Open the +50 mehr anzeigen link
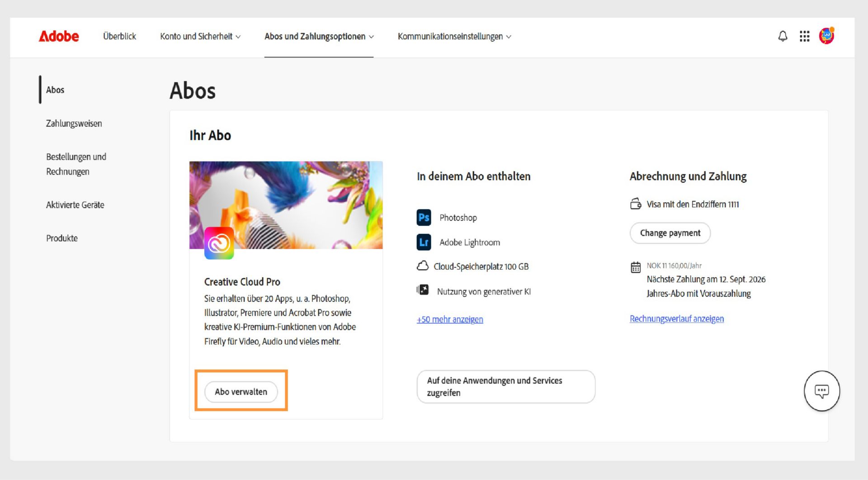Image resolution: width=868 pixels, height=480 pixels. point(449,319)
